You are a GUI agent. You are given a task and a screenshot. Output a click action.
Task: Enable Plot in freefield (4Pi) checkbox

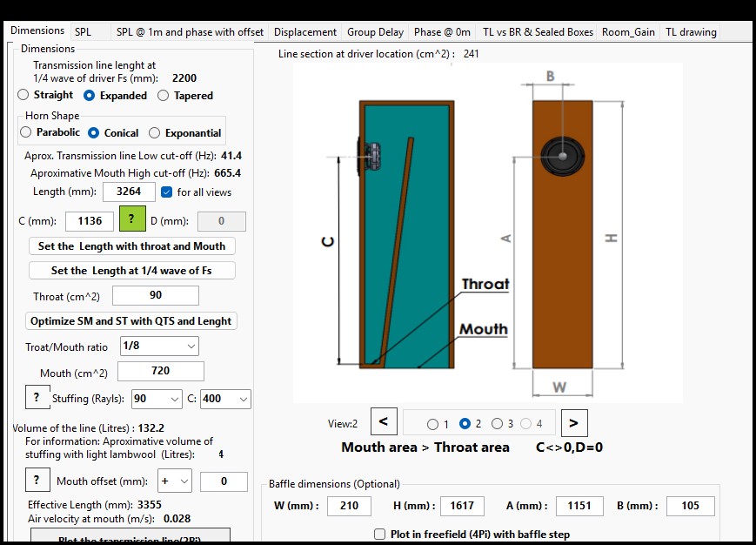[379, 534]
